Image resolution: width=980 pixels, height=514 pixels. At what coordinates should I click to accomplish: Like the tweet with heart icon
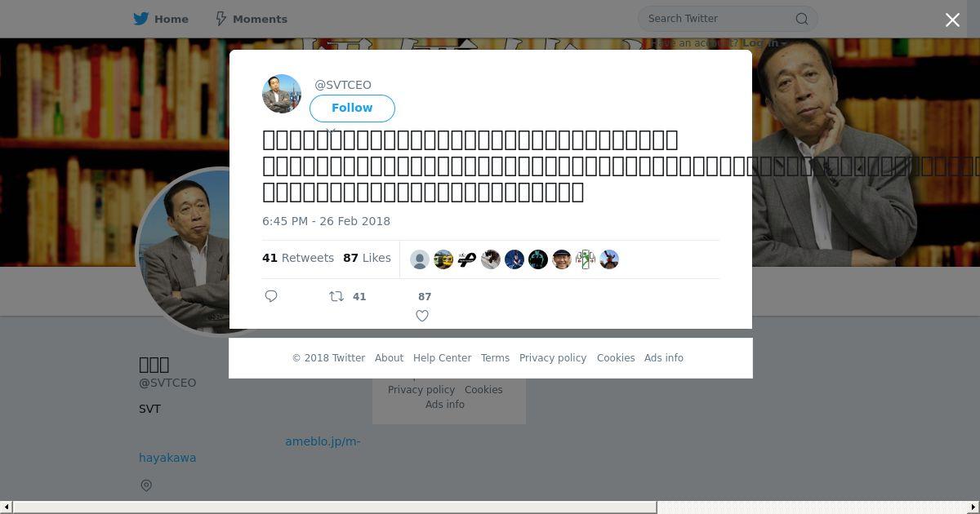422,316
